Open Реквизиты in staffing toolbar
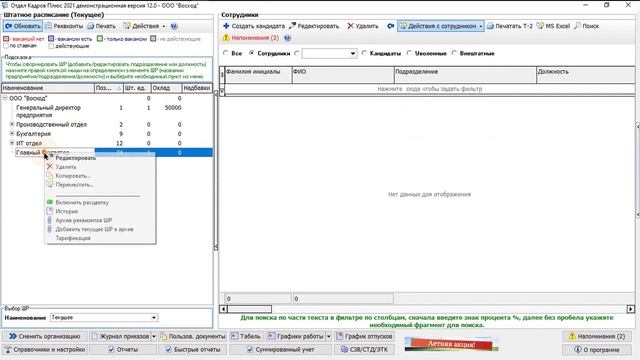The image size is (640, 360). tap(64, 26)
